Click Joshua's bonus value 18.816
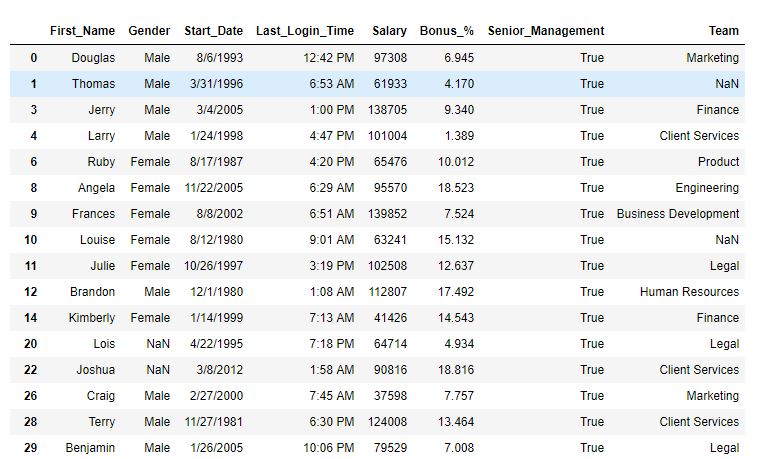The width and height of the screenshot is (781, 459). pyautogui.click(x=456, y=370)
